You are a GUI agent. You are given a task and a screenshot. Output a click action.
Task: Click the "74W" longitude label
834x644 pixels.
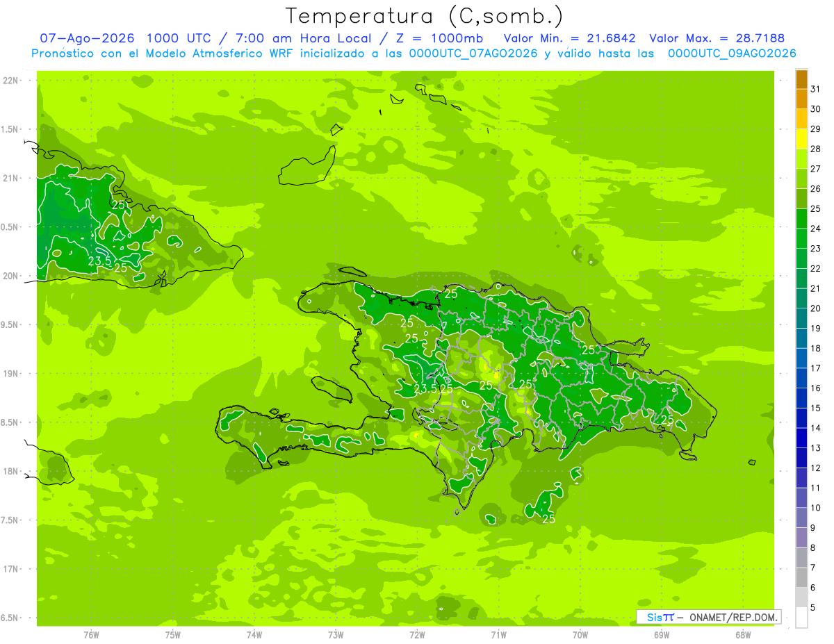click(x=254, y=635)
